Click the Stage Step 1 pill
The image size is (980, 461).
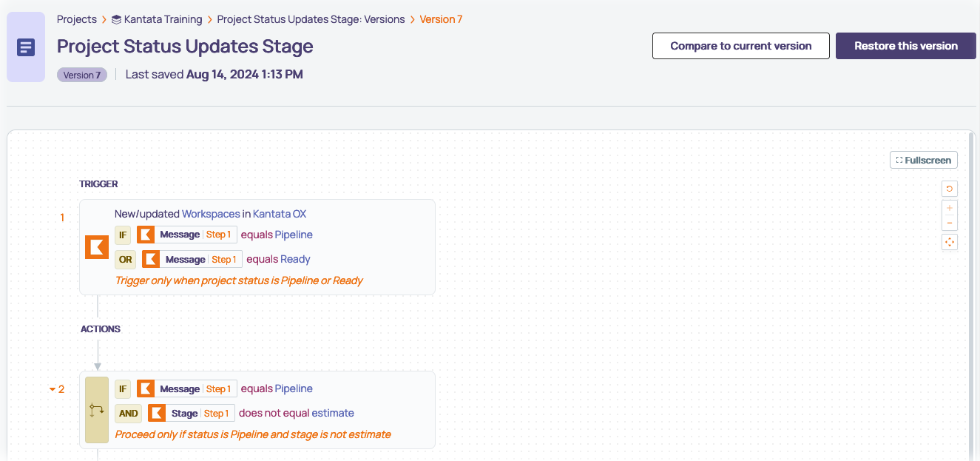pyautogui.click(x=192, y=413)
